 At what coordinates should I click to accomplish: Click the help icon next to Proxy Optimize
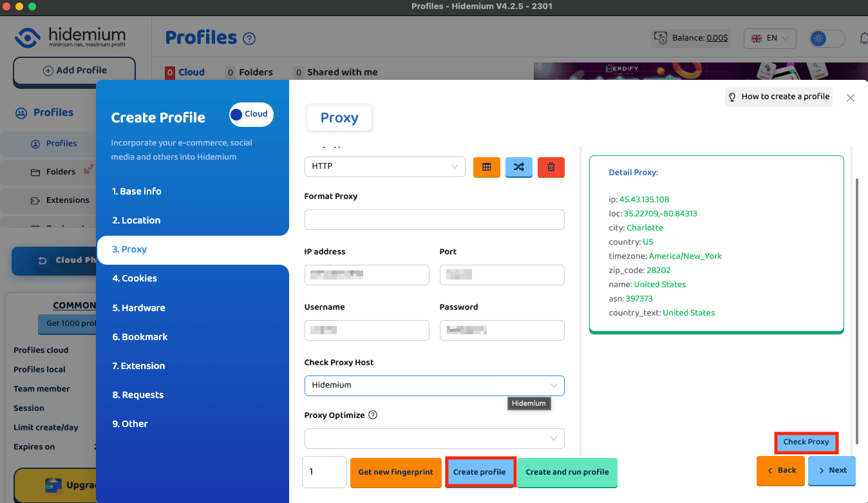click(373, 415)
